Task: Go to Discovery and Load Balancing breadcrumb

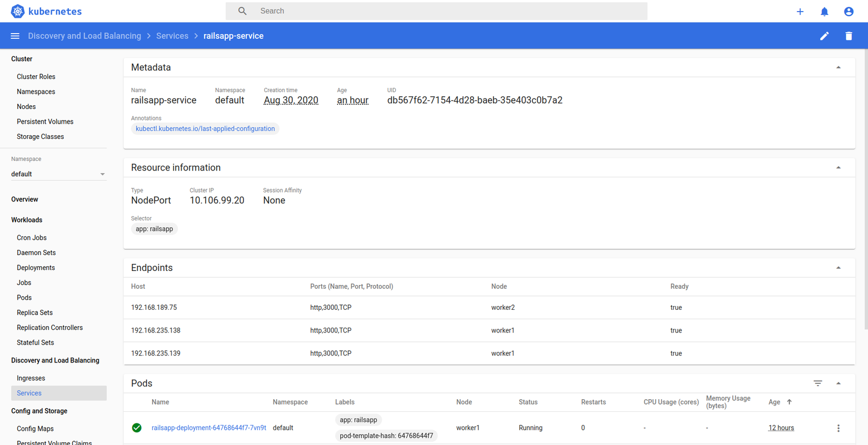Action: pos(85,36)
